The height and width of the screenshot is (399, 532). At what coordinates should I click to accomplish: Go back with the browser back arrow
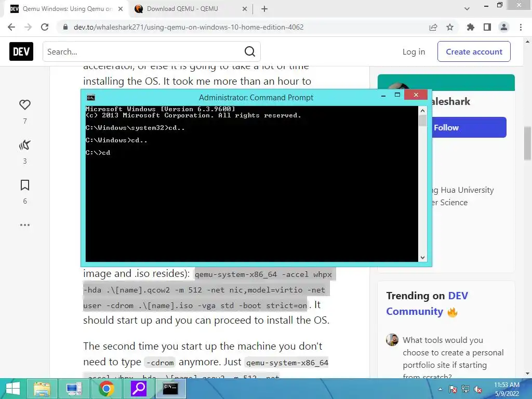(x=11, y=27)
